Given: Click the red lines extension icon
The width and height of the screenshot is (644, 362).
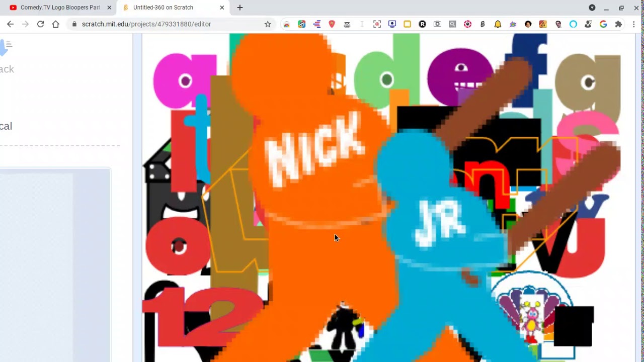Looking at the screenshot, I should [x=316, y=24].
